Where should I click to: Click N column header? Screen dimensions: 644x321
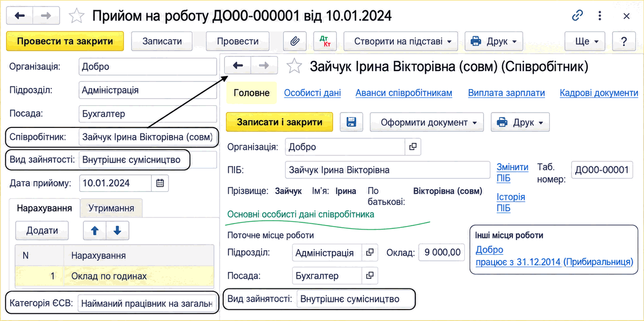[x=40, y=255]
